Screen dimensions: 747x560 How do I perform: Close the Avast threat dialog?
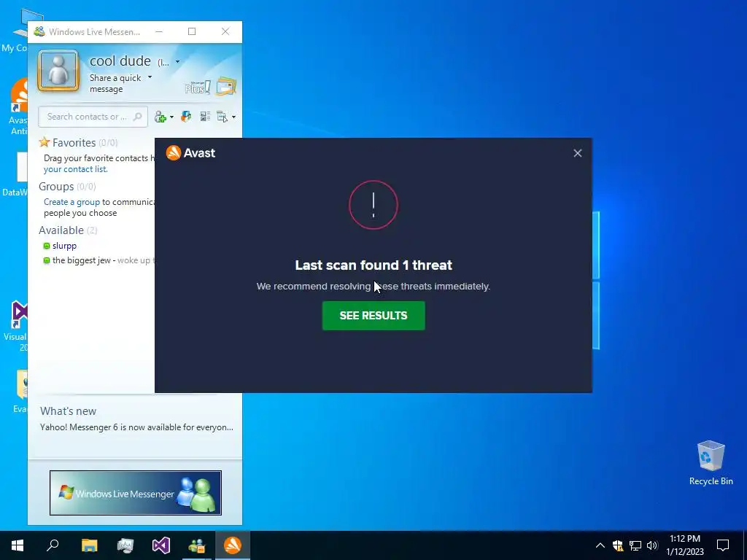tap(578, 153)
